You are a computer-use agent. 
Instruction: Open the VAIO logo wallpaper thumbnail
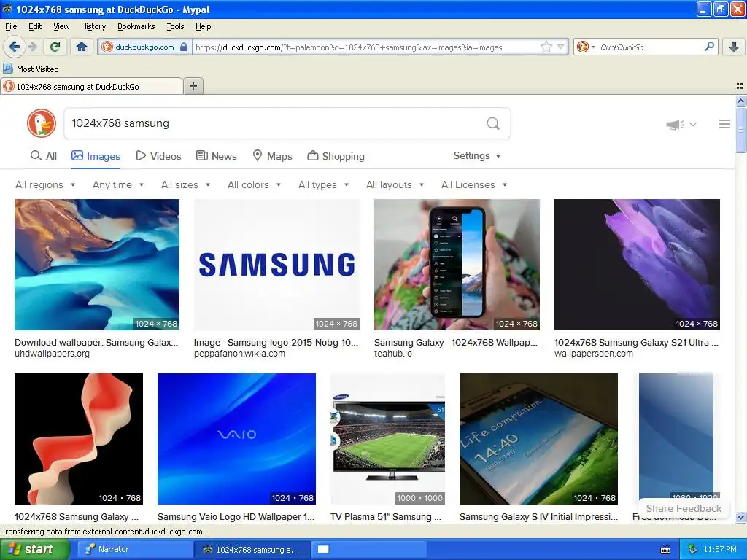click(237, 438)
